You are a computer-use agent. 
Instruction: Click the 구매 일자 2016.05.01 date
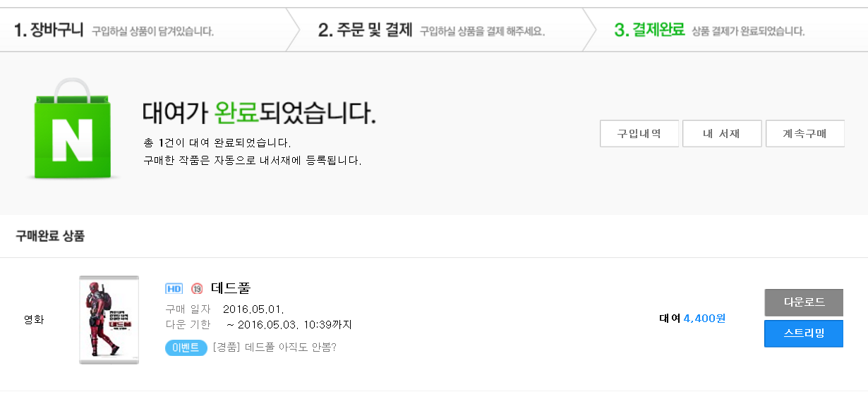[253, 309]
